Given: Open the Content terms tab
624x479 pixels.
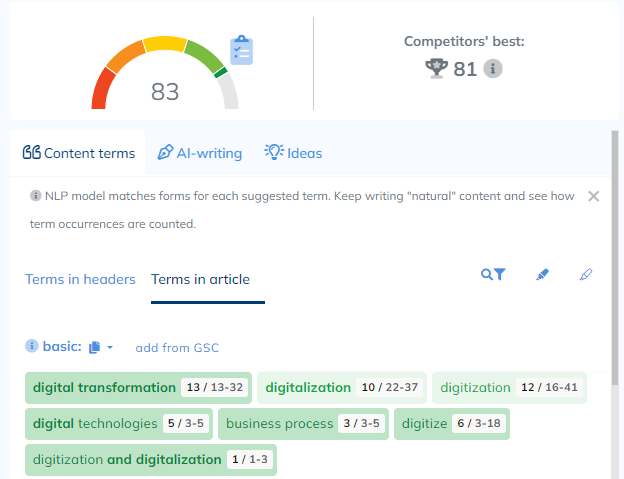Looking at the screenshot, I should [79, 153].
